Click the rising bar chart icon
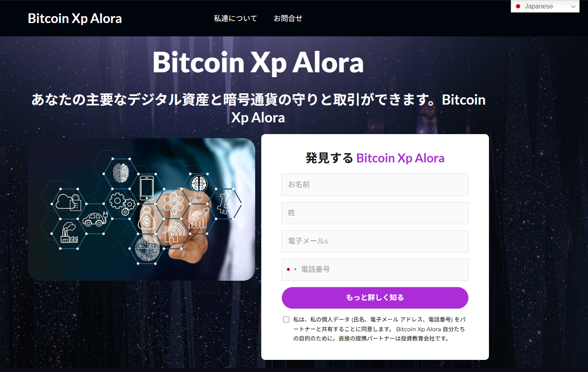Image resolution: width=588 pixels, height=372 pixels. point(198,218)
